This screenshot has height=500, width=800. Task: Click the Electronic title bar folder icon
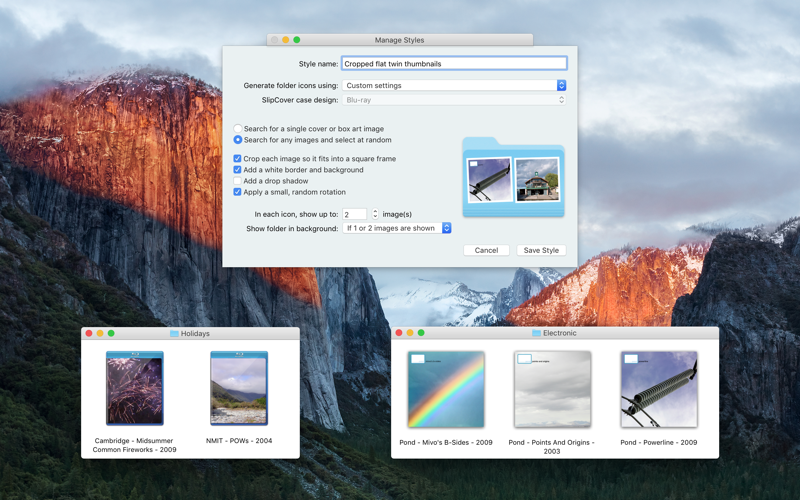pyautogui.click(x=536, y=333)
